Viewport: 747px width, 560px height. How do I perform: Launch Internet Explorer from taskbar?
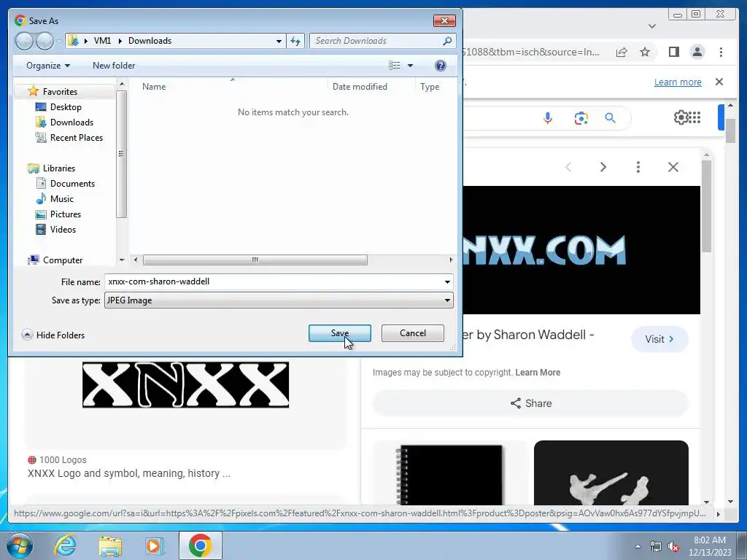coord(65,545)
